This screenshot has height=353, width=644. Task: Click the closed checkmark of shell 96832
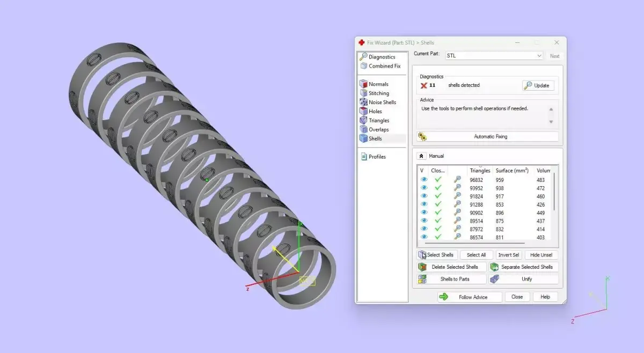coord(438,180)
